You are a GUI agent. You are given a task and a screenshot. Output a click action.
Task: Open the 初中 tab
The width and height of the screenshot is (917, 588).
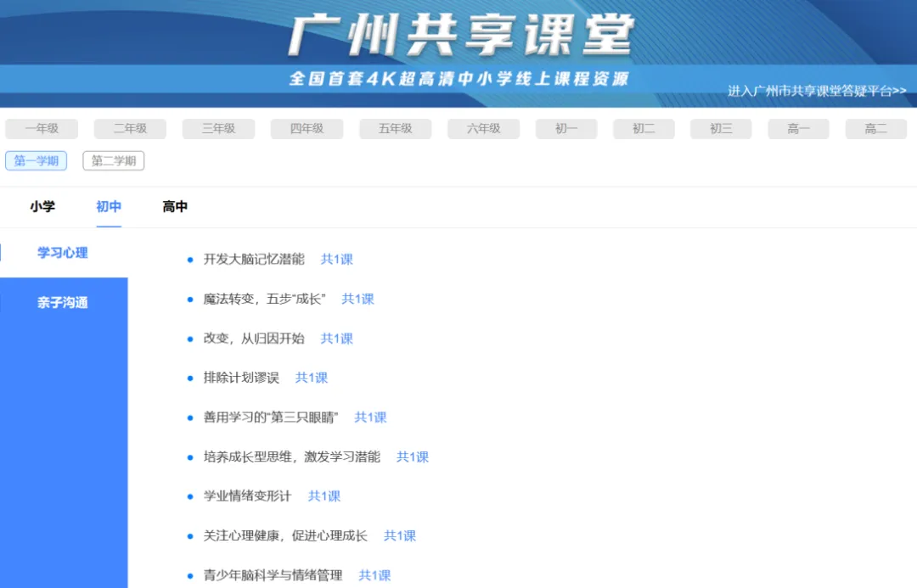[109, 206]
